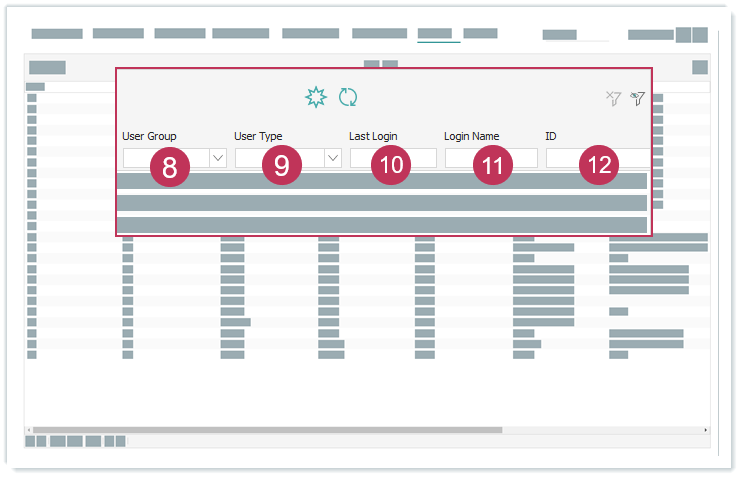This screenshot has width=741, height=478.
Task: Click the Login Name filter field
Action: 491,158
